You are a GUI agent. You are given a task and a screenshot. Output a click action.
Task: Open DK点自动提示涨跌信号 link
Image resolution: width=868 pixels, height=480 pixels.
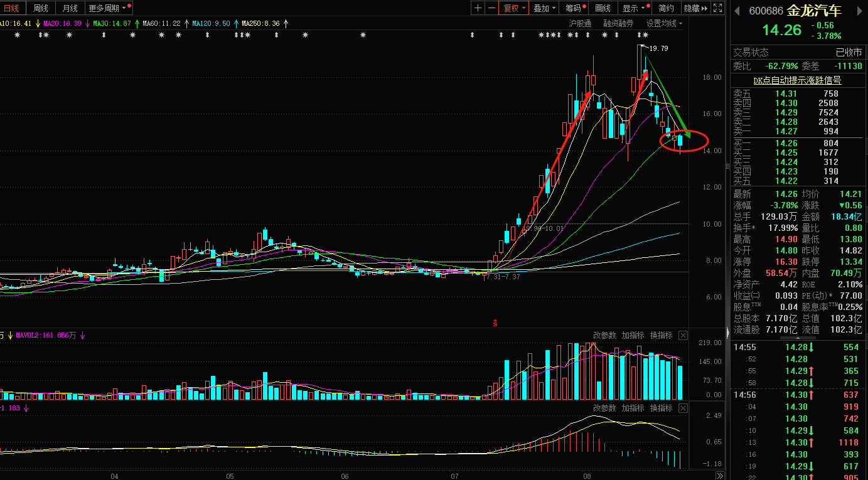click(797, 80)
